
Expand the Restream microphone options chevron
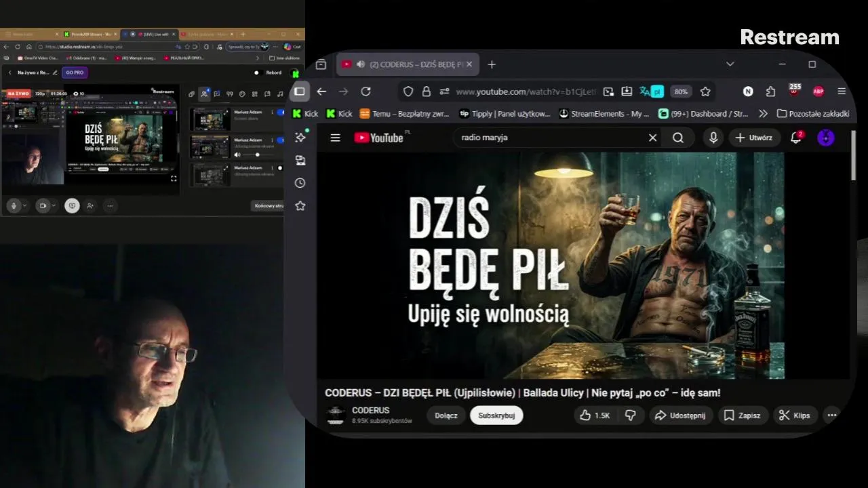25,205
